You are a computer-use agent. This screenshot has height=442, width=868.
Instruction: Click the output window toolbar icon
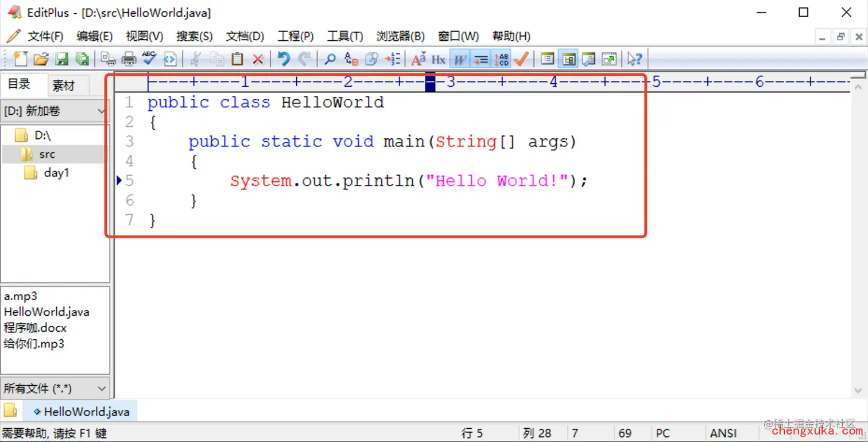point(589,59)
